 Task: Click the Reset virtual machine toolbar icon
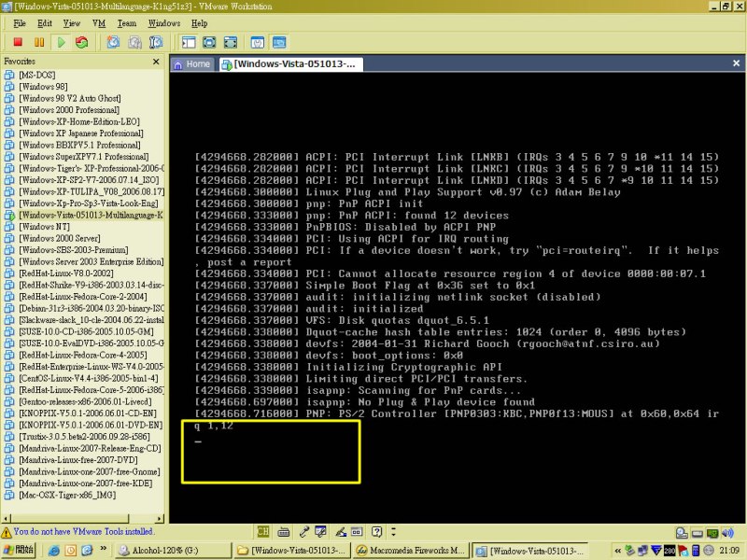point(82,42)
